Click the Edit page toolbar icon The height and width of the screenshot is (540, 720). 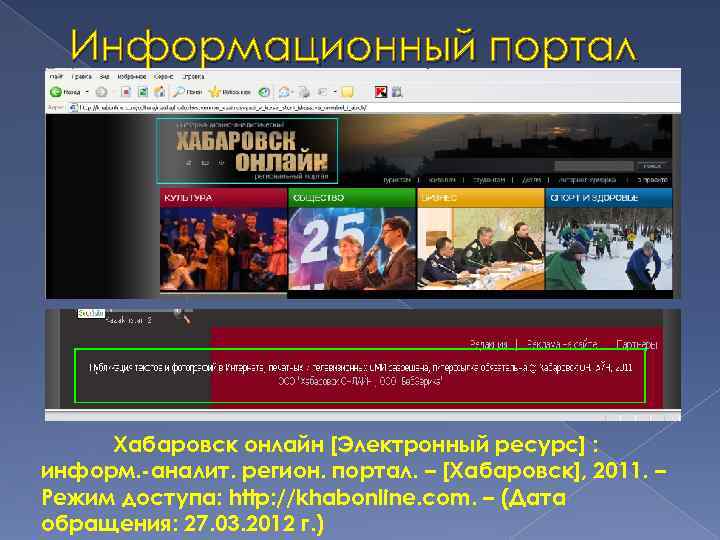point(322,92)
